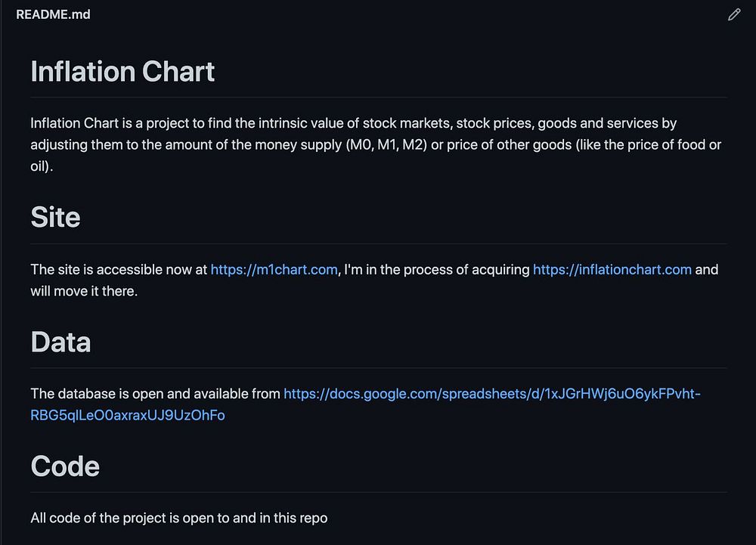Click the "Inflation Chart" main heading
The height and width of the screenshot is (545, 756).
122,72
